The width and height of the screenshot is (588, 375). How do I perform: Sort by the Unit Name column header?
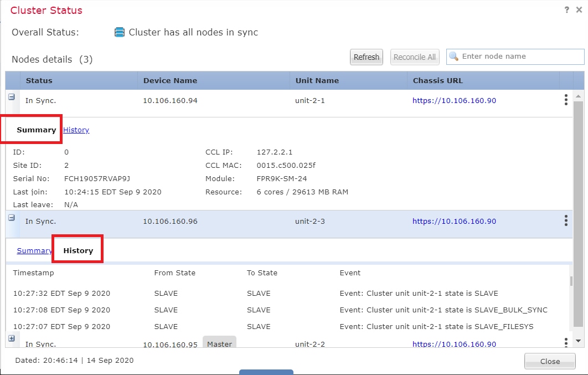(348, 80)
